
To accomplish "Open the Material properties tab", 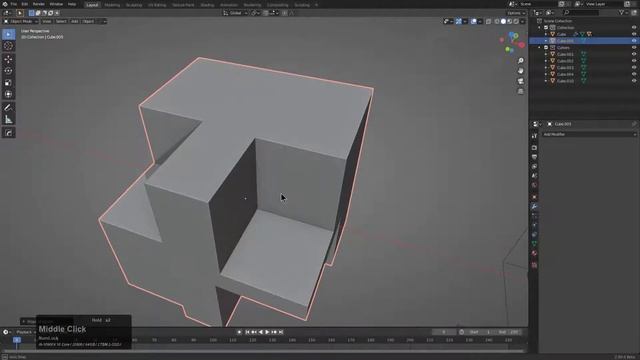I will [534, 253].
